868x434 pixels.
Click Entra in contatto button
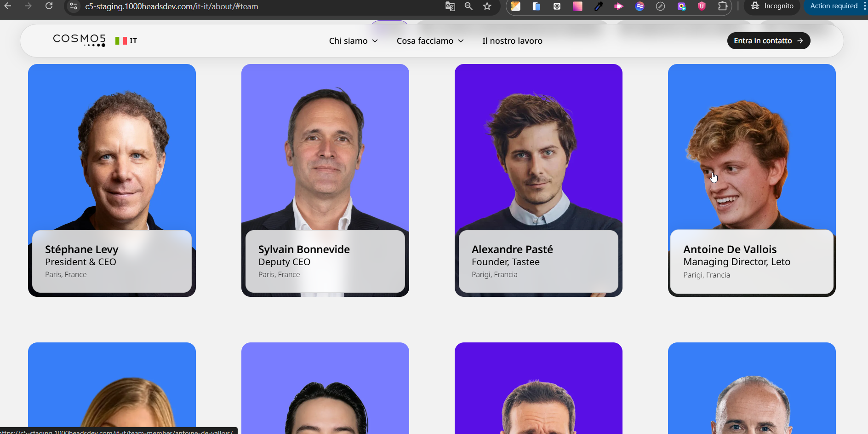[769, 41]
